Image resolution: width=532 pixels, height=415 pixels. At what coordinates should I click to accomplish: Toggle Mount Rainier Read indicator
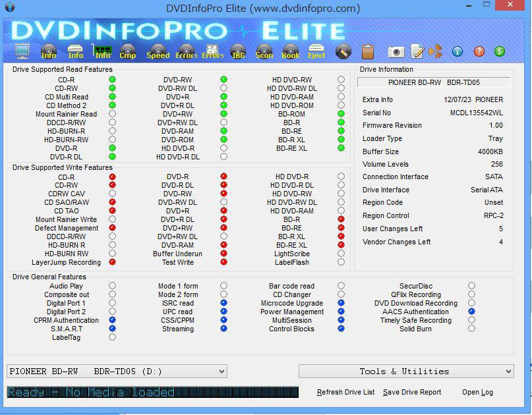(112, 114)
